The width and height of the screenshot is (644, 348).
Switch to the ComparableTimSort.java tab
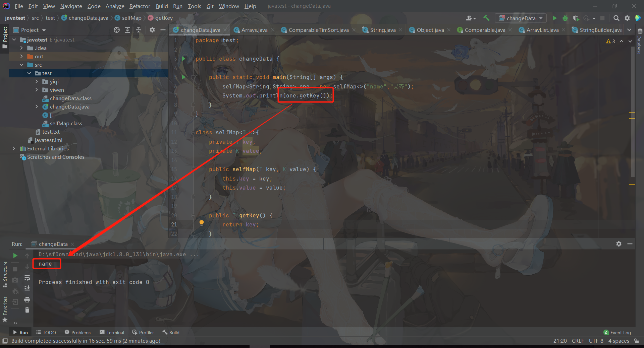click(x=318, y=30)
